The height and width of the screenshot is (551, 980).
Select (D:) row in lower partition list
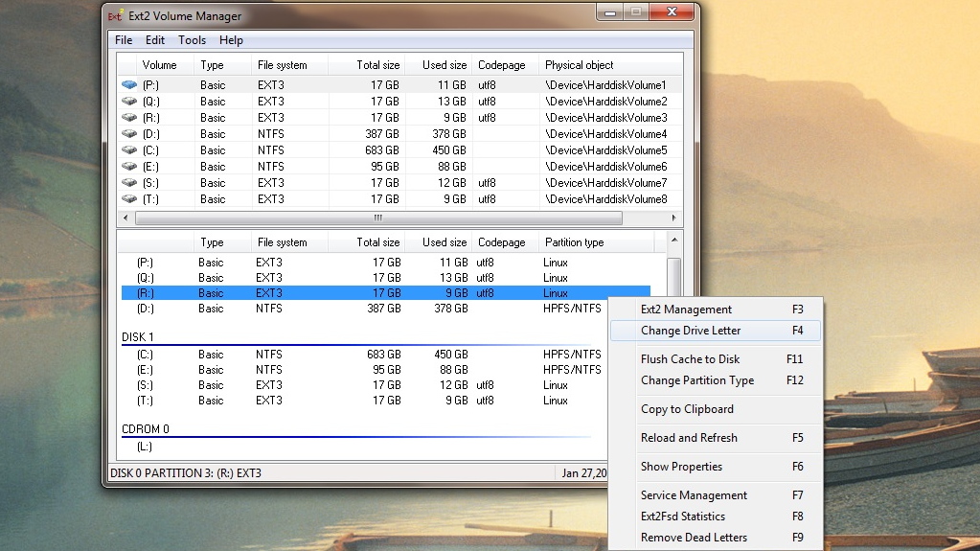click(x=365, y=309)
